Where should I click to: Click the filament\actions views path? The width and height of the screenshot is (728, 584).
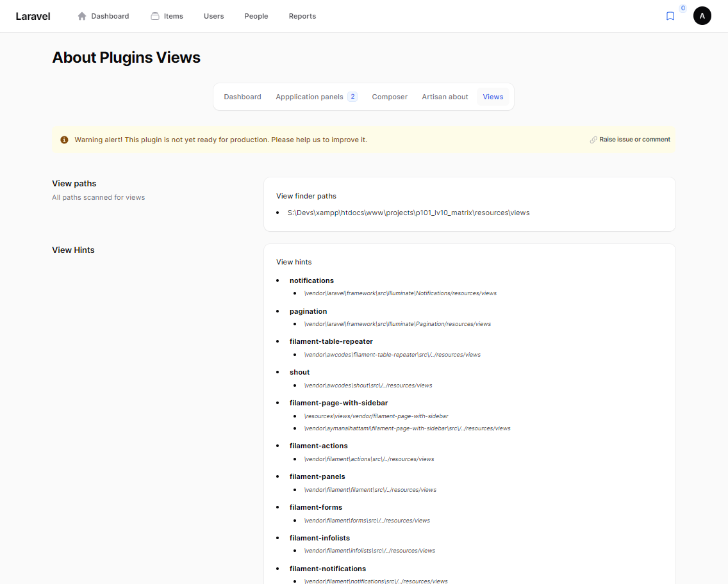pyautogui.click(x=369, y=459)
